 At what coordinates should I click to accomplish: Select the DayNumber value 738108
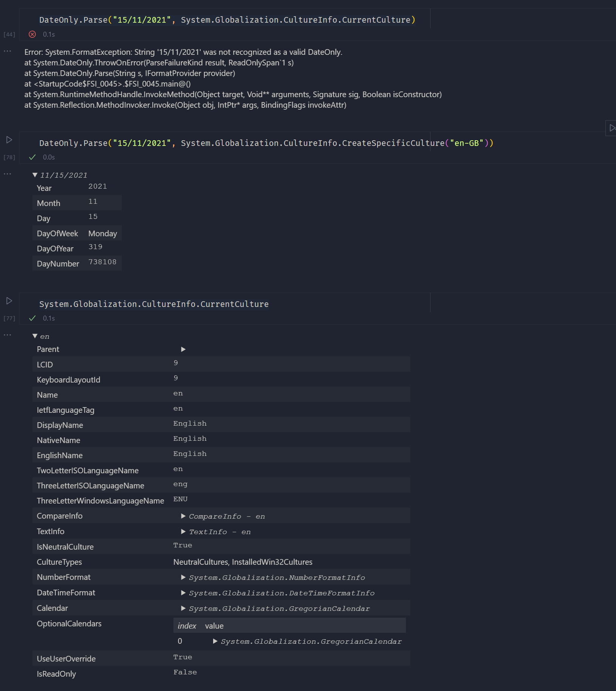pyautogui.click(x=102, y=262)
